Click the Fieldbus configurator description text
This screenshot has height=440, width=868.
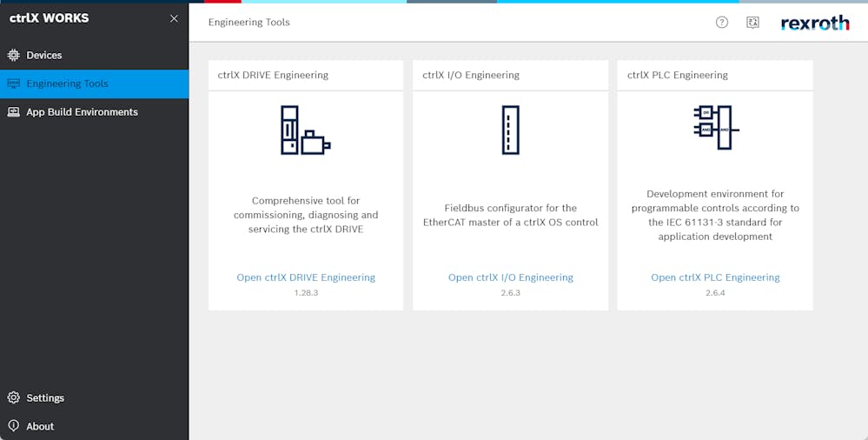510,215
